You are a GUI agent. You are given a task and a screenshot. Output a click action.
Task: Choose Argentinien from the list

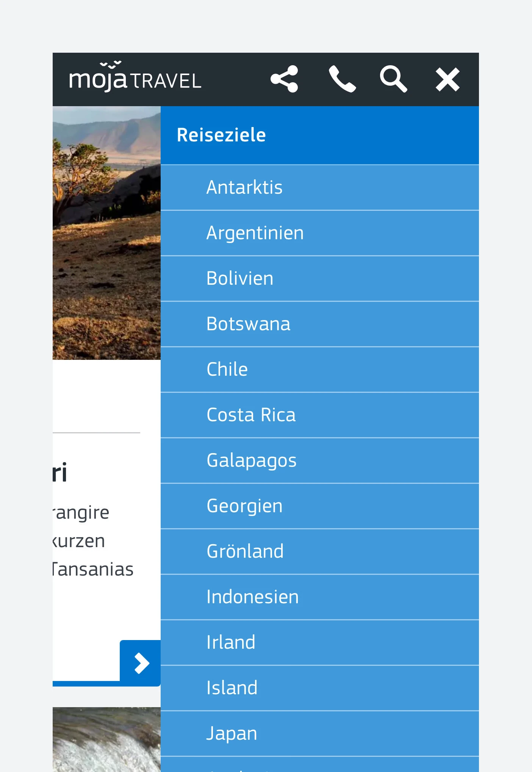click(x=320, y=233)
